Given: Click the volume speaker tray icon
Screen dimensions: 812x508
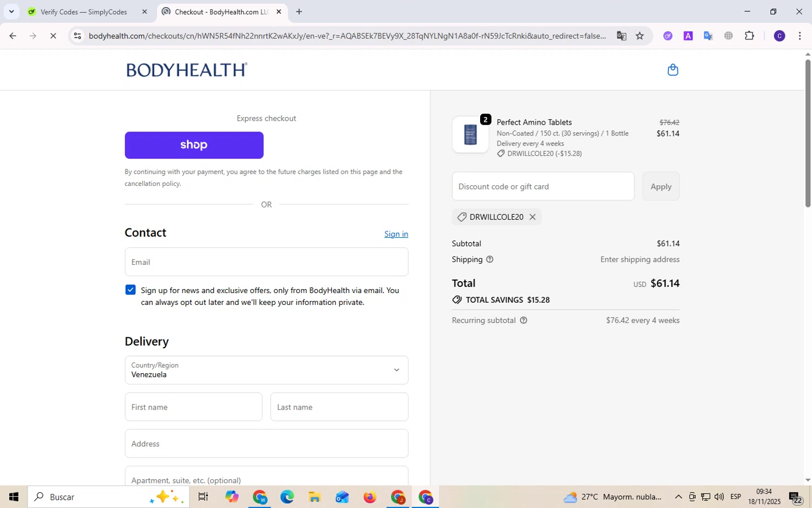Looking at the screenshot, I should [x=719, y=497].
